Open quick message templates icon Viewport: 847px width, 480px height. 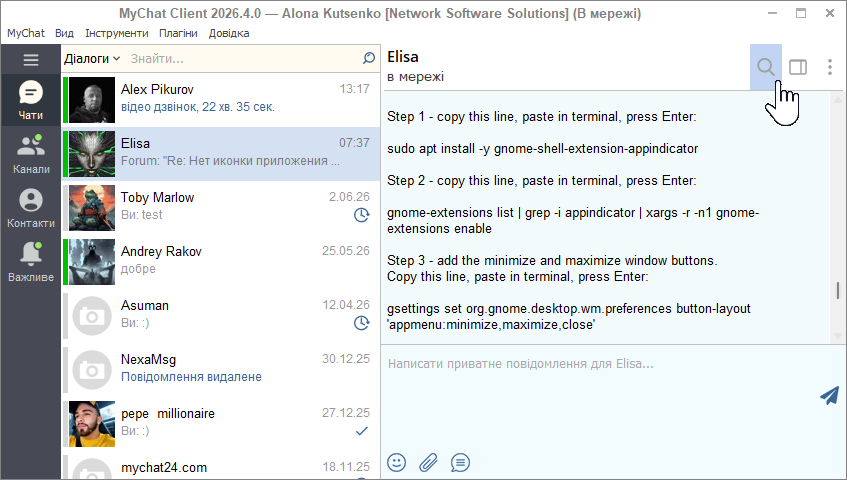460,462
